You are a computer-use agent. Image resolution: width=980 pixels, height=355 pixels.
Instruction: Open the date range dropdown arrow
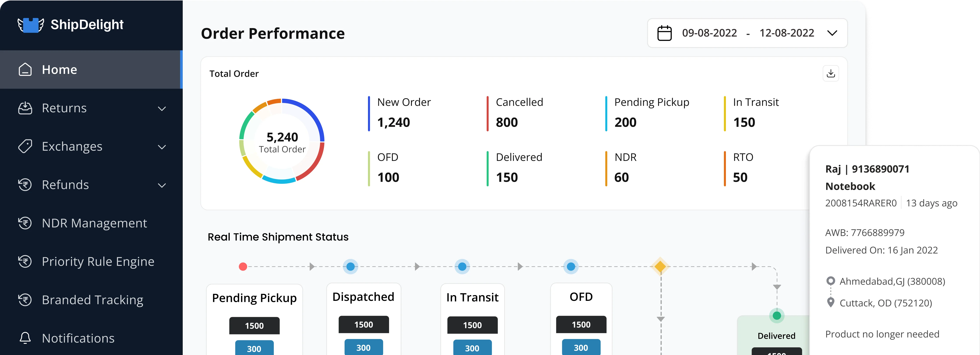(x=832, y=33)
